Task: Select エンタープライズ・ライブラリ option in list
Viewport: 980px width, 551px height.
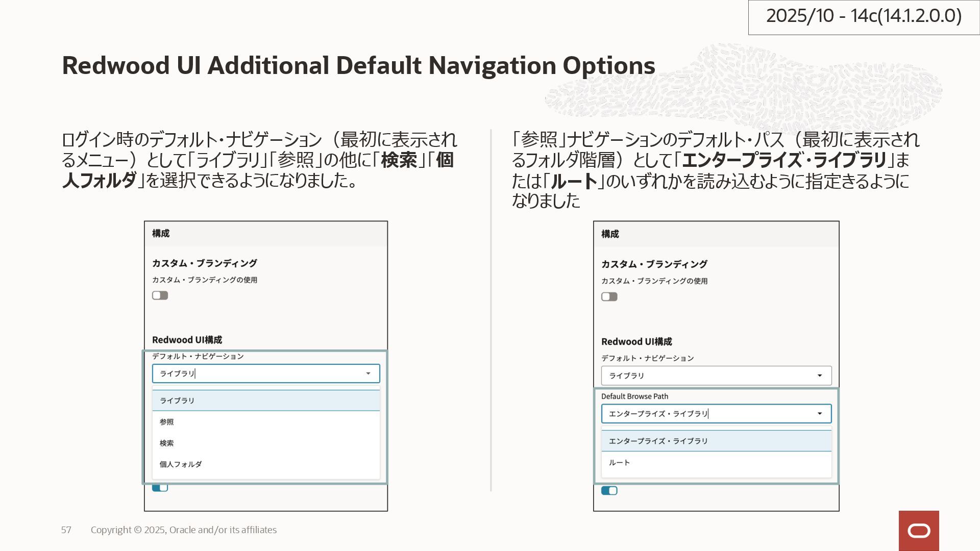Action: pyautogui.click(x=658, y=441)
